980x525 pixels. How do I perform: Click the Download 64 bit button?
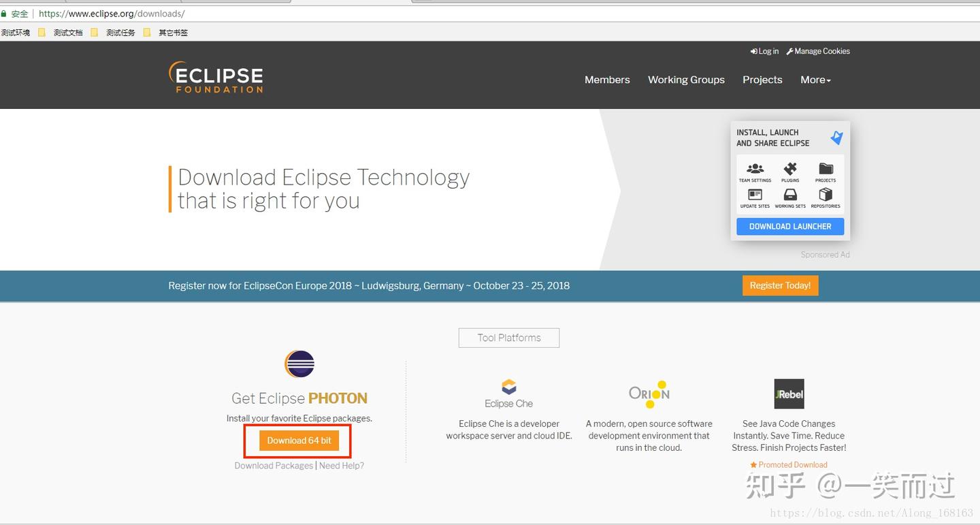(x=299, y=440)
